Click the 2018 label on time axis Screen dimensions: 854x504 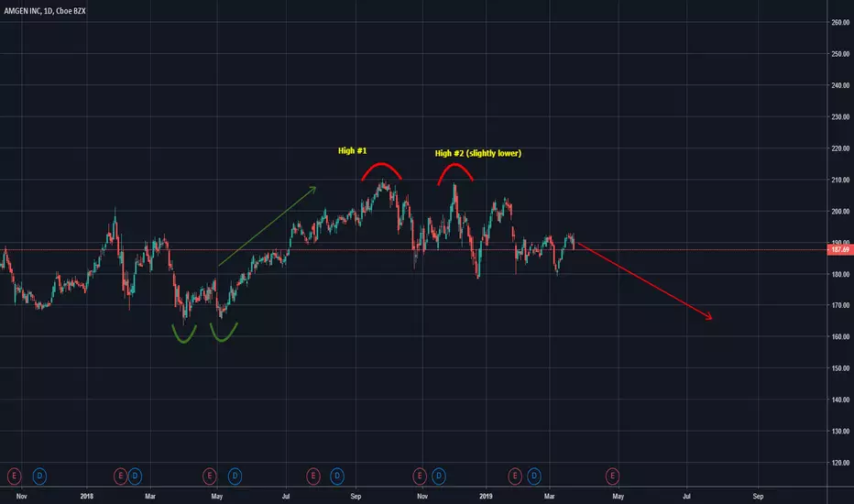[x=87, y=497]
